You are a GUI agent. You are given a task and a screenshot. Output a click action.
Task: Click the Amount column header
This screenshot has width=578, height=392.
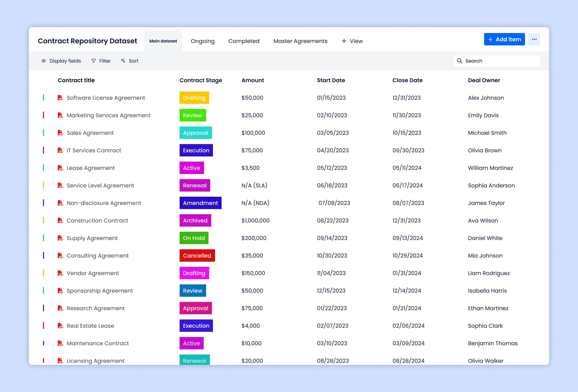click(253, 80)
